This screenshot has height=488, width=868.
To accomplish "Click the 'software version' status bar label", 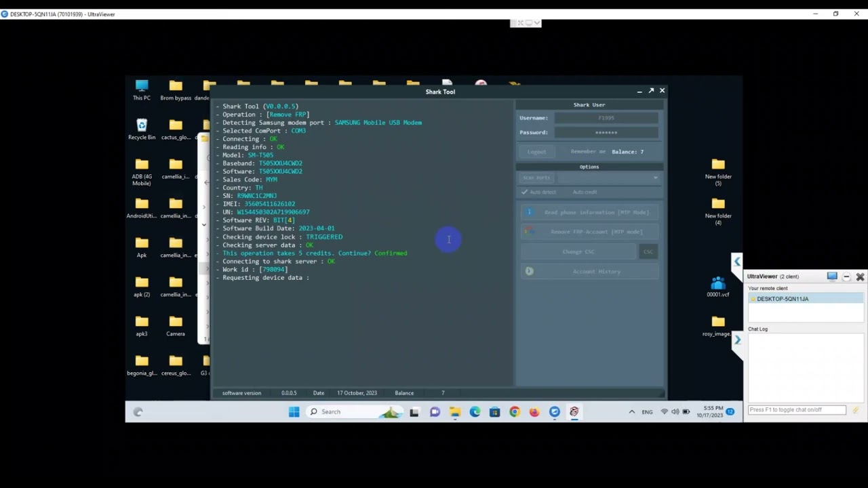I will click(x=241, y=393).
